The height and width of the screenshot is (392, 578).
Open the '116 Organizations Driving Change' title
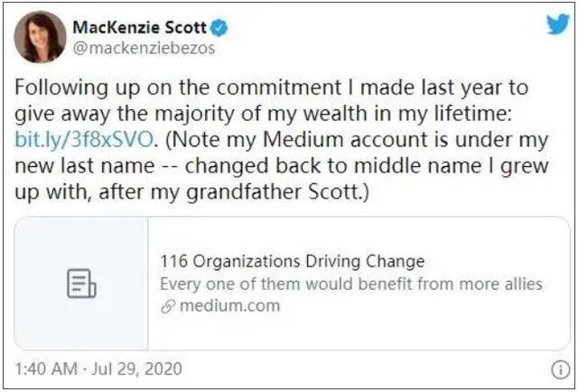pos(292,261)
